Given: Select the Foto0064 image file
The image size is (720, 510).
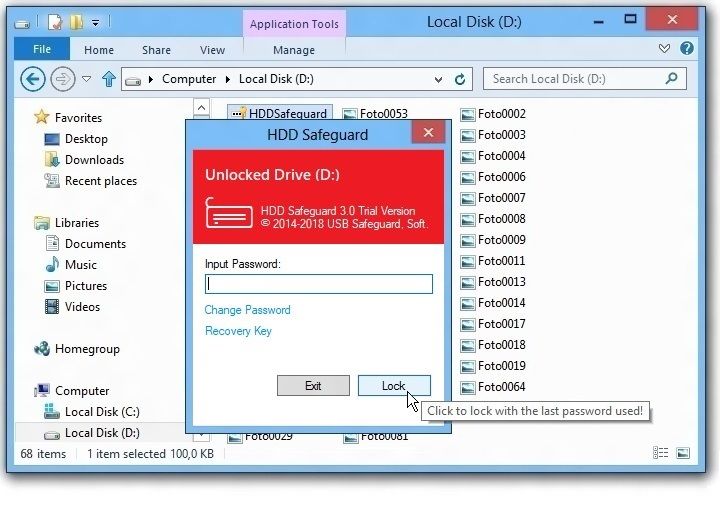Looking at the screenshot, I should point(494,387).
